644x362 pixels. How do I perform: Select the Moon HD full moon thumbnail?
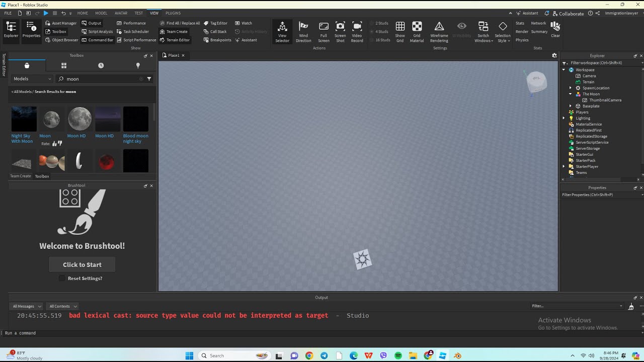click(79, 119)
